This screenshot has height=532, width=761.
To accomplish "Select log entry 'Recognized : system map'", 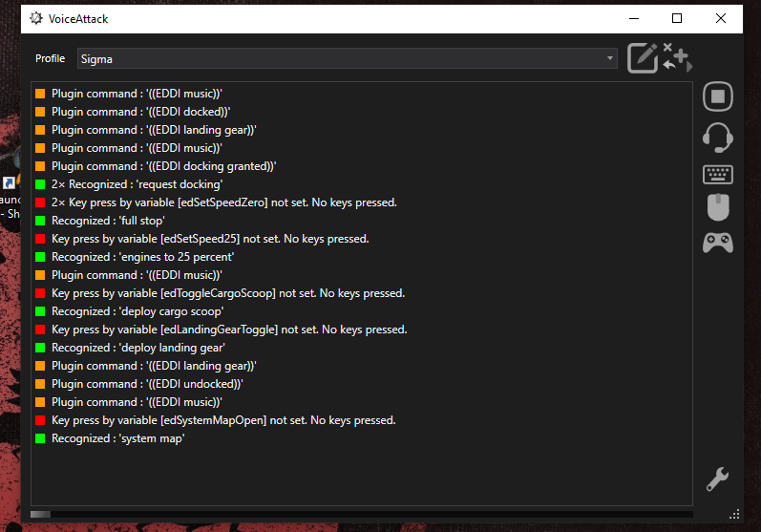I will click(x=118, y=438).
